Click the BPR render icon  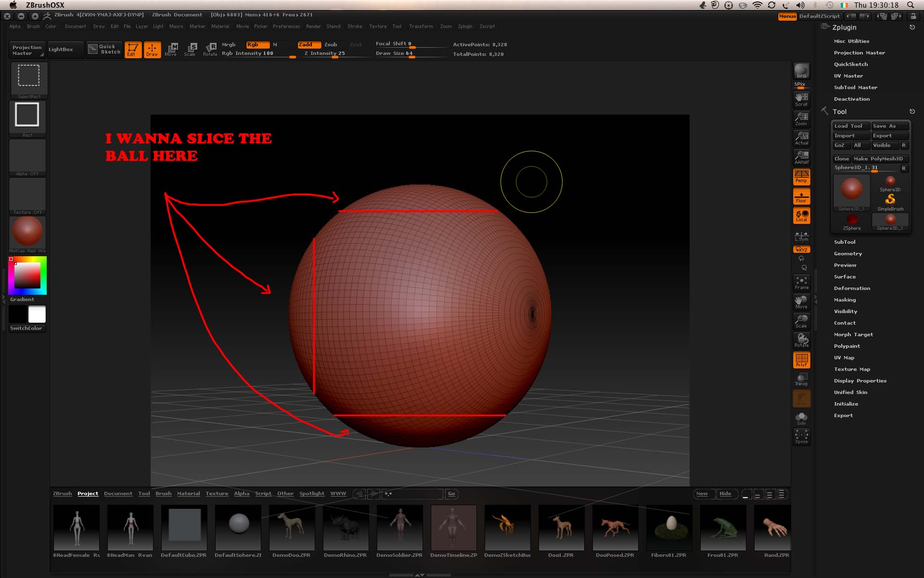pos(801,71)
